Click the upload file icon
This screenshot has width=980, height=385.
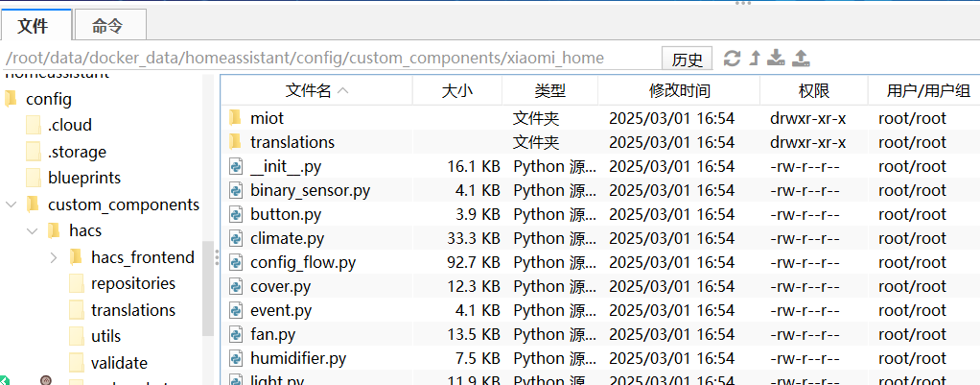(802, 59)
